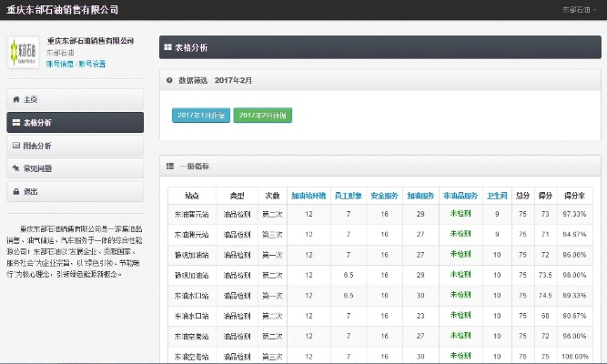Open the 账号设置 link
The image size is (607, 364).
[x=92, y=64]
